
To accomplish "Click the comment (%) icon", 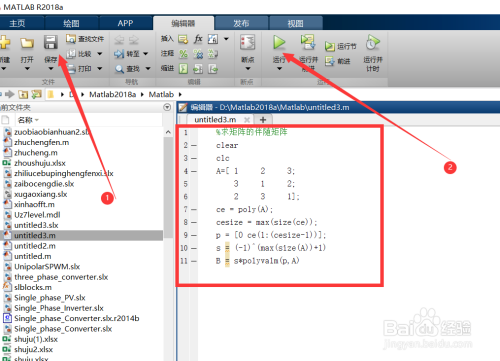I will tap(183, 54).
